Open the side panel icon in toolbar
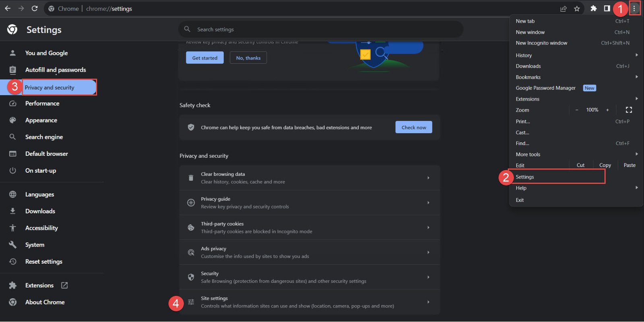This screenshot has width=644, height=322. click(607, 8)
